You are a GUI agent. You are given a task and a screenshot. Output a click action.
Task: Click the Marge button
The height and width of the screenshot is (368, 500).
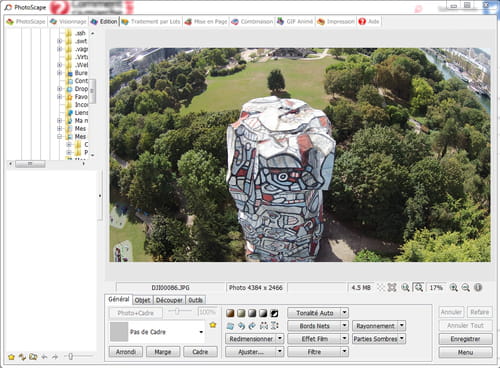tap(163, 352)
